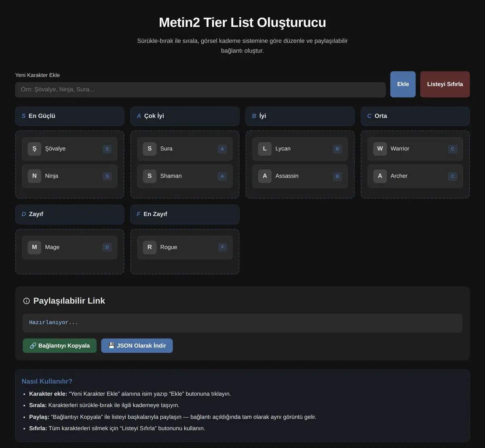This screenshot has height=448, width=485.
Task: Click the B tier badge on Lycan card
Action: (337, 149)
